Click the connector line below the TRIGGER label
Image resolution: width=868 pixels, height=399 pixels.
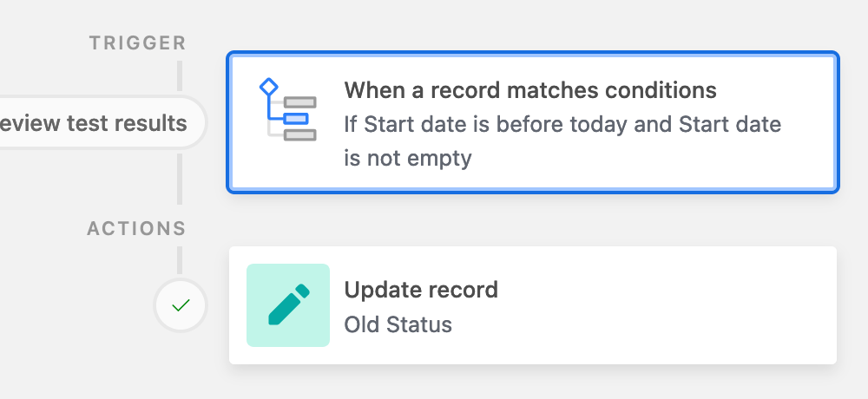181,76
